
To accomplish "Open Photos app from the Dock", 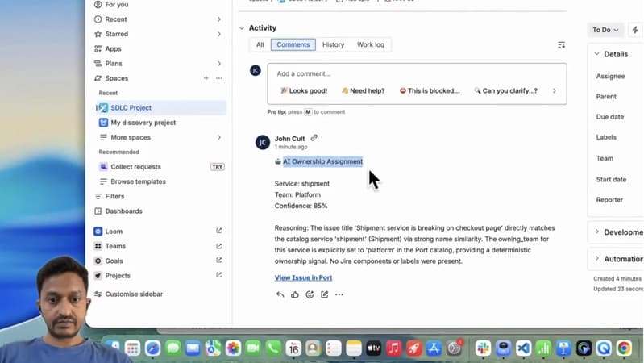I will (233, 348).
